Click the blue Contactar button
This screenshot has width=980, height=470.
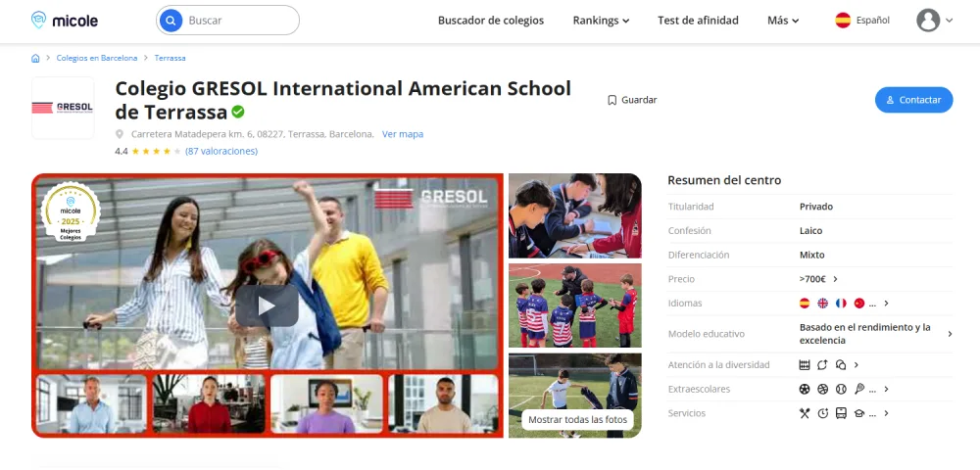(913, 100)
